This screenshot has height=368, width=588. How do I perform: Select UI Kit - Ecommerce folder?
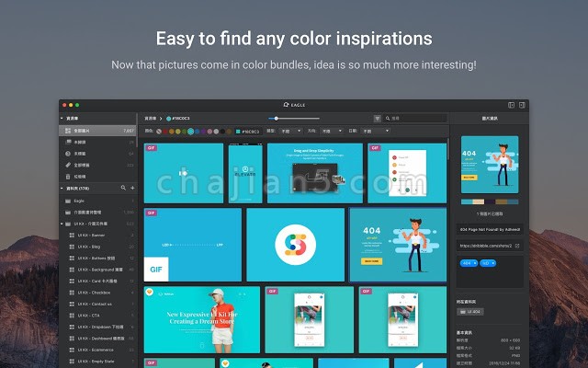pyautogui.click(x=98, y=350)
